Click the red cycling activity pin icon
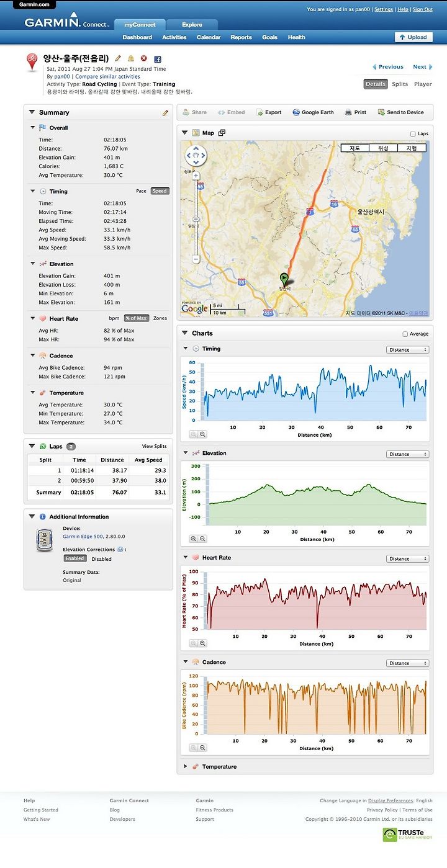 point(32,63)
